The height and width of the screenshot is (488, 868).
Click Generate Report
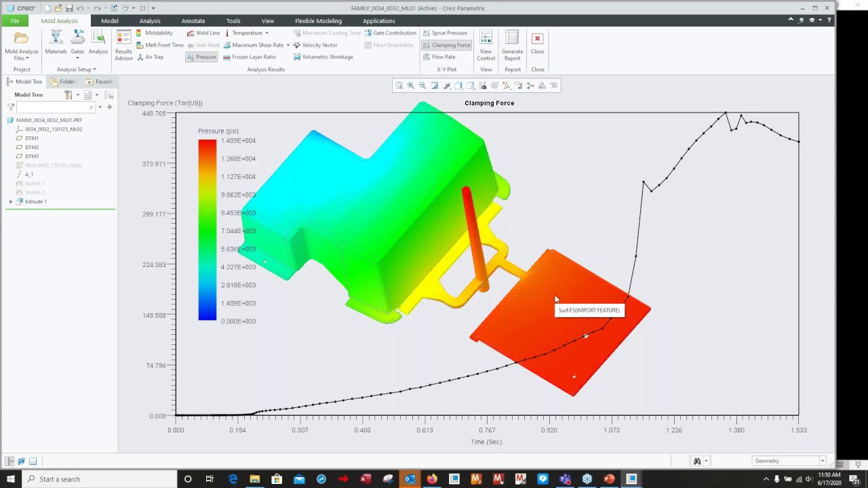(512, 45)
